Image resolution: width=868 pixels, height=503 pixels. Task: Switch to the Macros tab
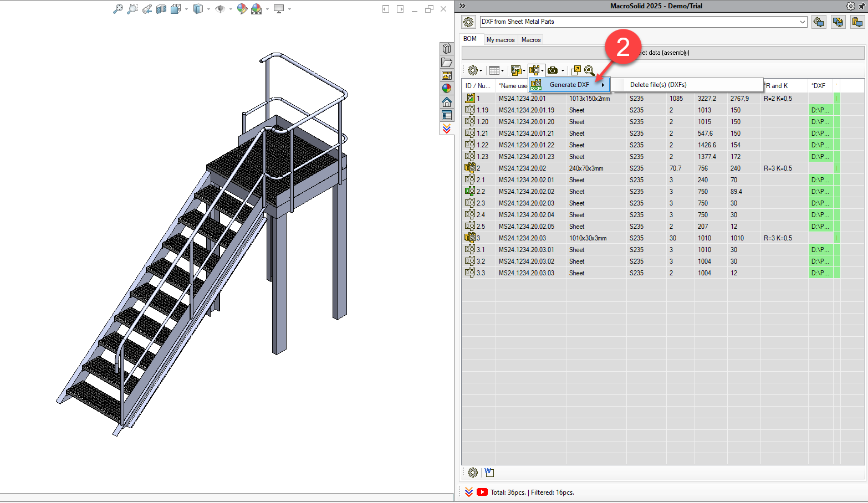531,40
